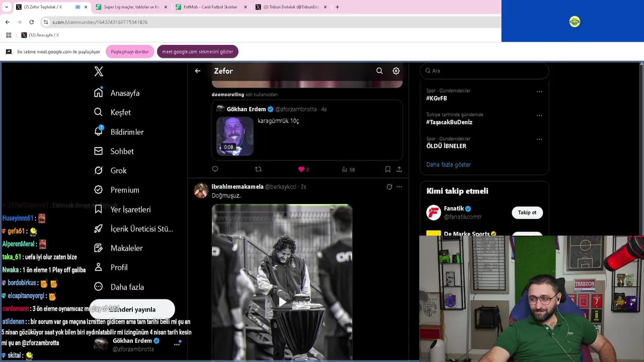Click Daha fazla göster link
Screen dimensions: 644x362
click(448, 164)
